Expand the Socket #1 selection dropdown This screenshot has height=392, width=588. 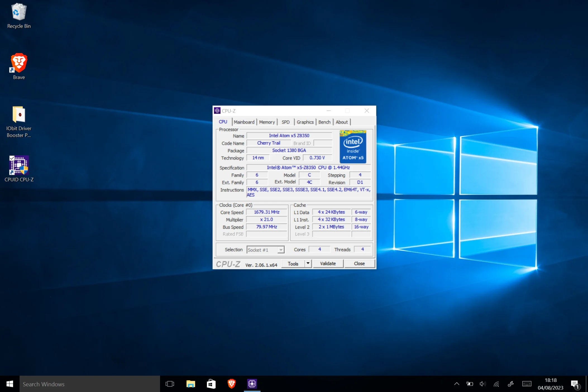pos(281,250)
